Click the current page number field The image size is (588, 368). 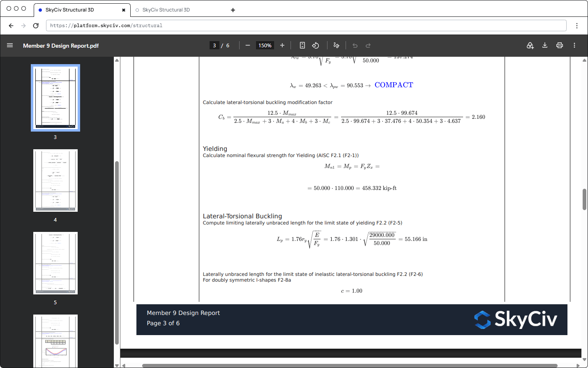[x=214, y=46]
